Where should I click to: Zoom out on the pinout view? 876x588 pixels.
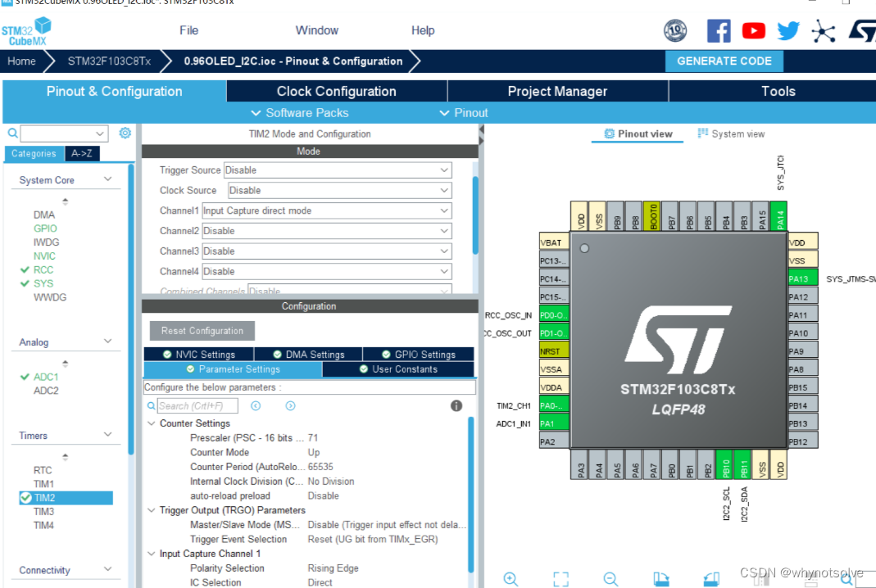click(610, 579)
